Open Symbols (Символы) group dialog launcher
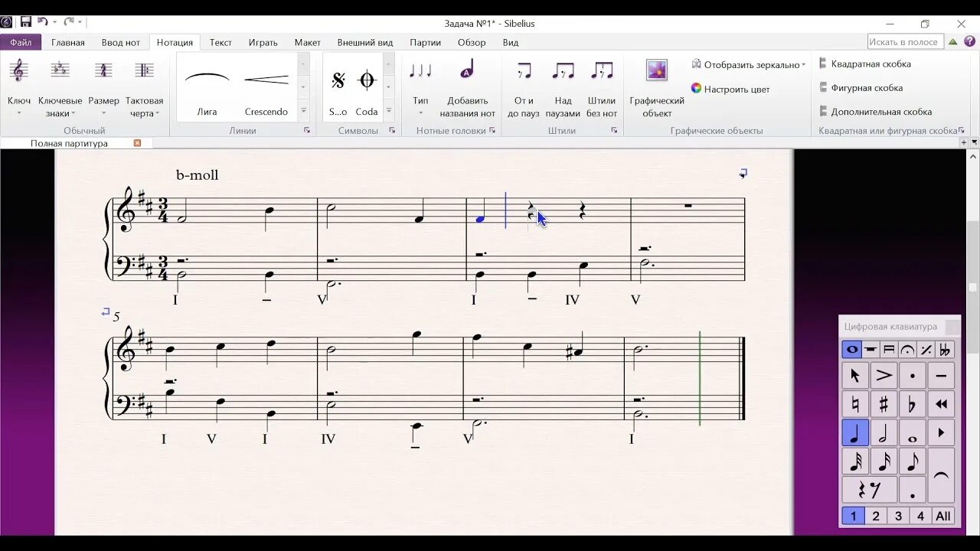Viewport: 980px width, 551px height. [x=392, y=131]
